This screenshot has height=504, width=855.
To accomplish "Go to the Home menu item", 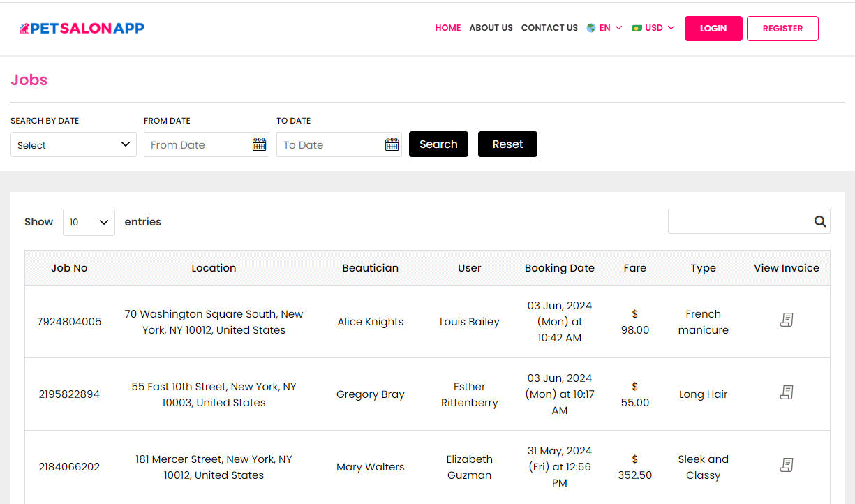I will click(448, 28).
